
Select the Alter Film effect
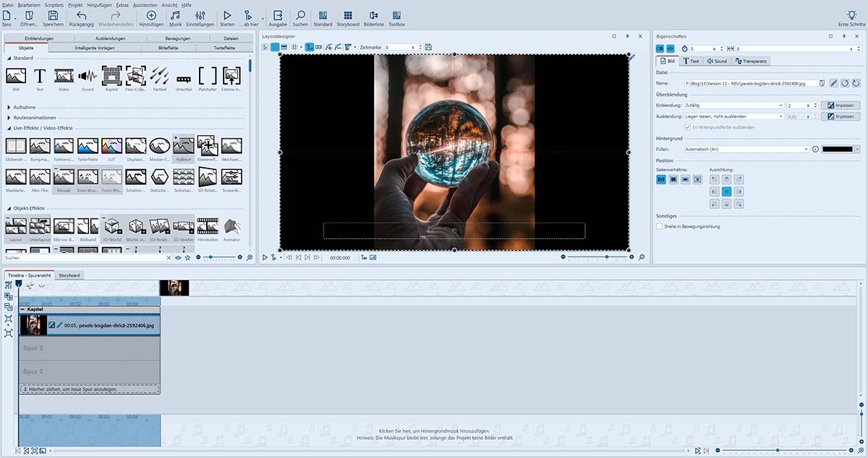click(40, 178)
